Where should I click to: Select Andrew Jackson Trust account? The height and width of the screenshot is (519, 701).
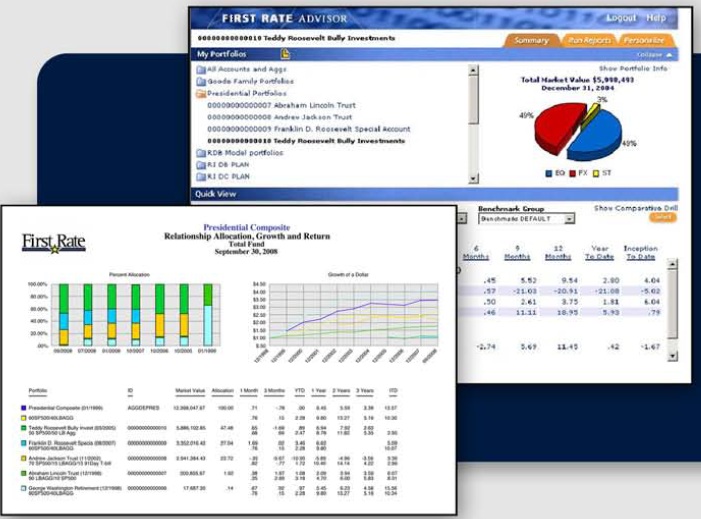pos(279,117)
